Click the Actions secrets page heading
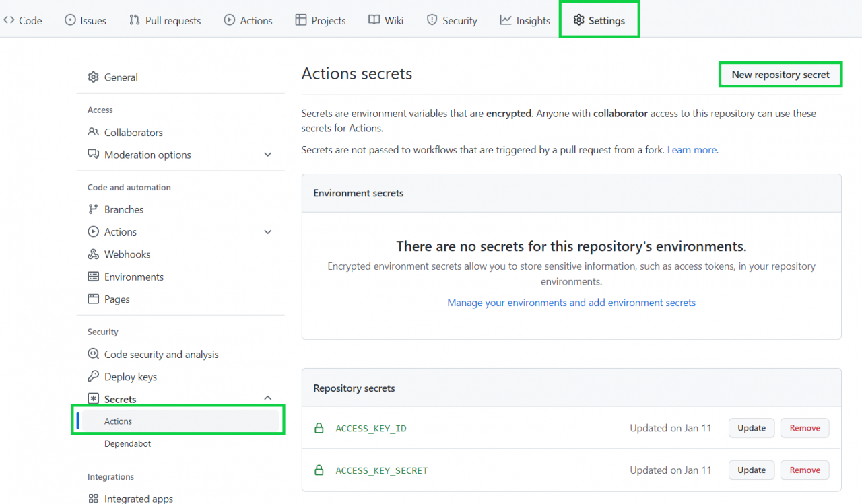 coord(357,74)
